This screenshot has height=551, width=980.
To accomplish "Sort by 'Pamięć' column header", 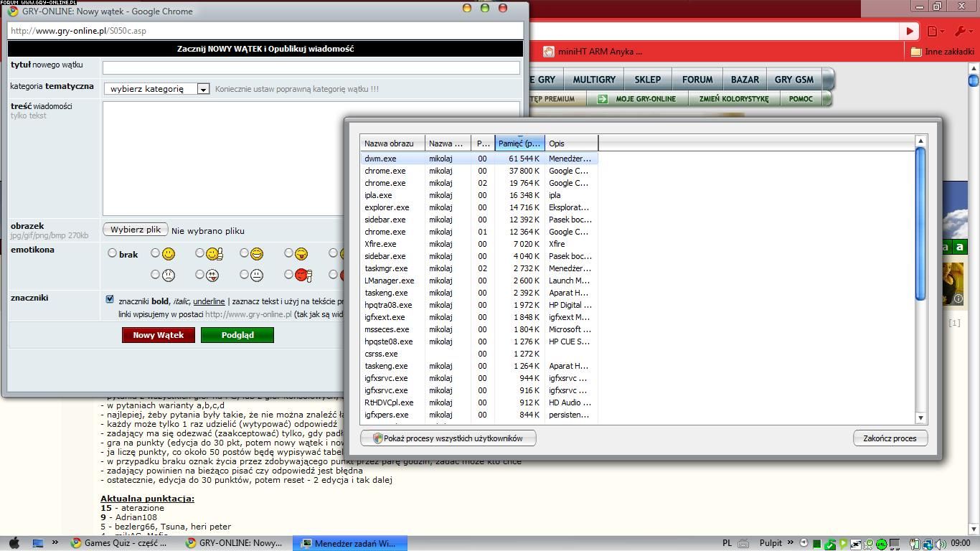I will tap(519, 143).
